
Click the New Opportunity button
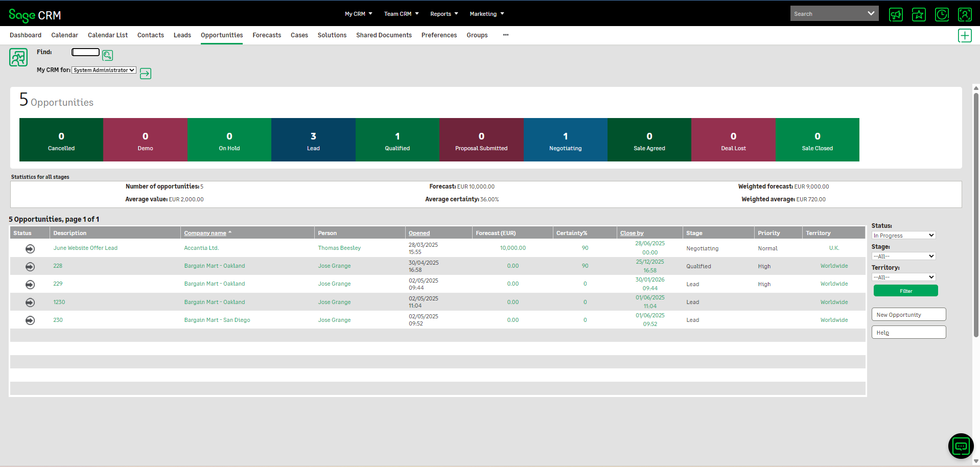908,314
